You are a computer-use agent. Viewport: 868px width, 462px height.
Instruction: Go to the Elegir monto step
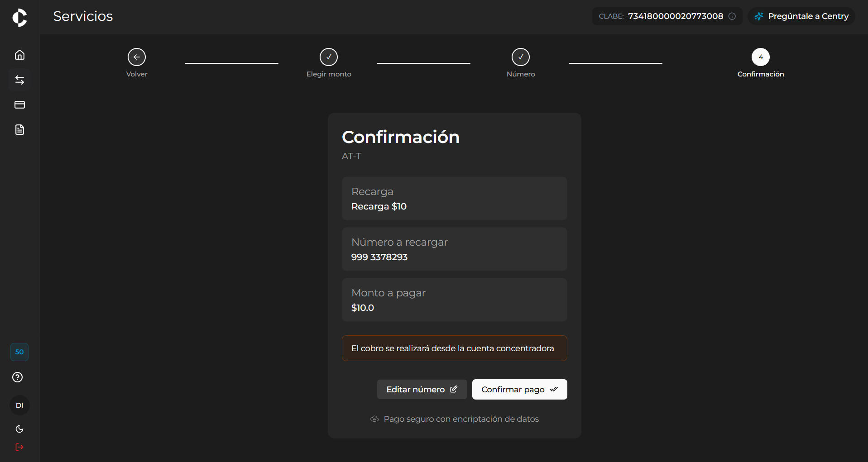(x=329, y=57)
